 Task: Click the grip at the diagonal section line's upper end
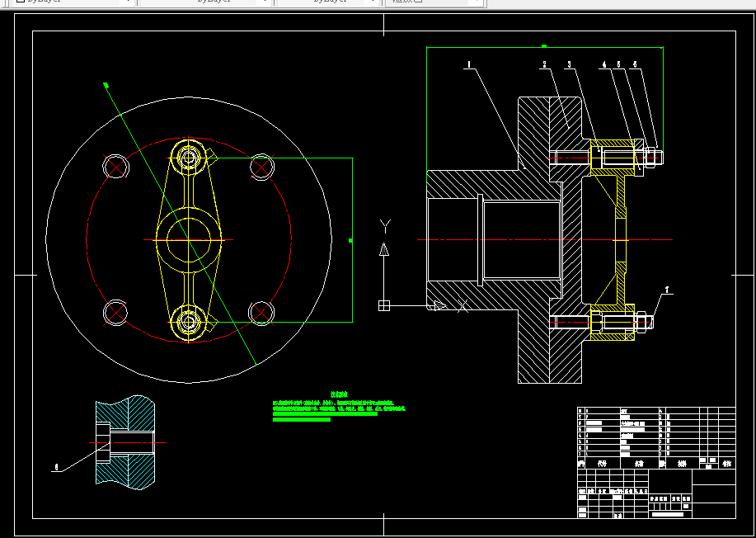[x=106, y=86]
